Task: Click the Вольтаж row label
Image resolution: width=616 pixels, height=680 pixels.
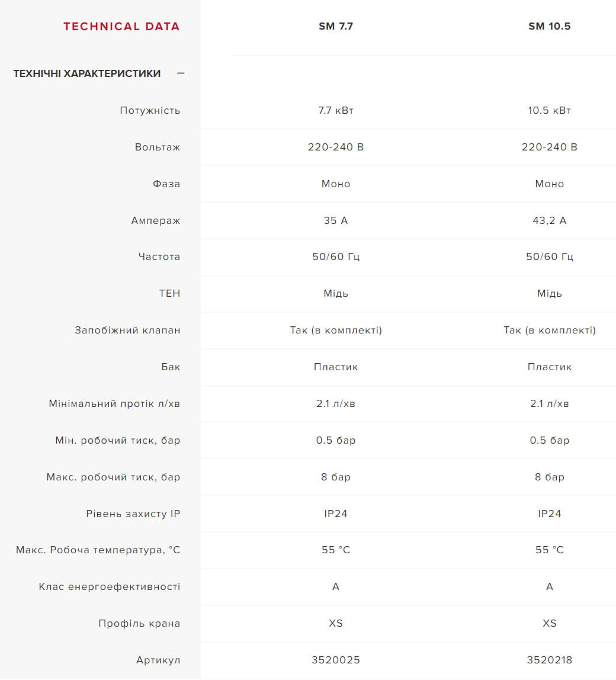Action: click(158, 147)
